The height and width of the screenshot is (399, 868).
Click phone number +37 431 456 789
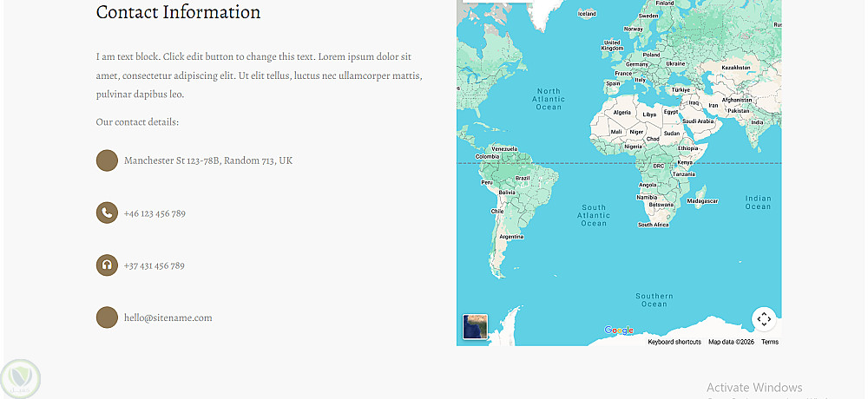coord(154,265)
